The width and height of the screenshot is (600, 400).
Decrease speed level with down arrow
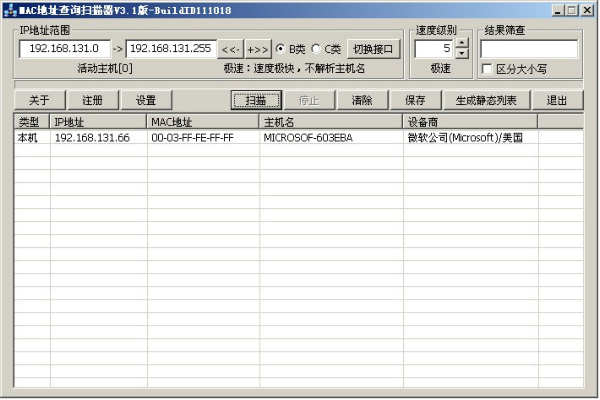tap(461, 54)
